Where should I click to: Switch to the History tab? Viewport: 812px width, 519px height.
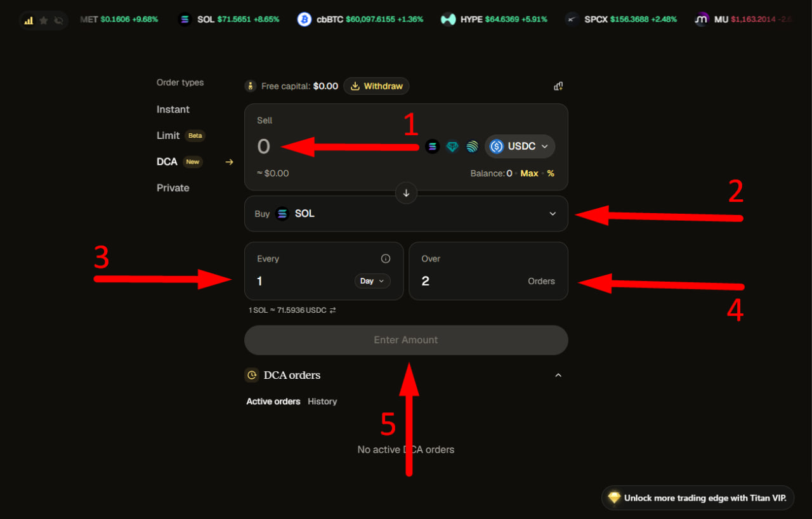coord(322,402)
